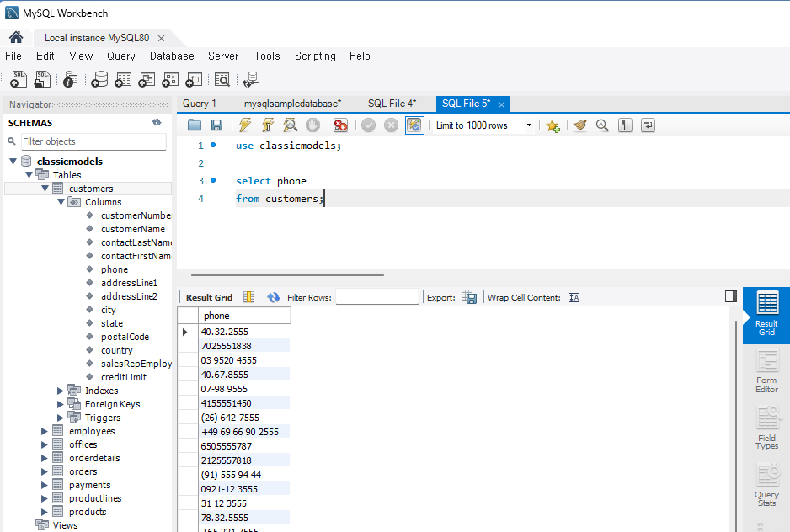Search table data toolbar icon
Viewport: 790px width, 532px height.
coord(222,79)
